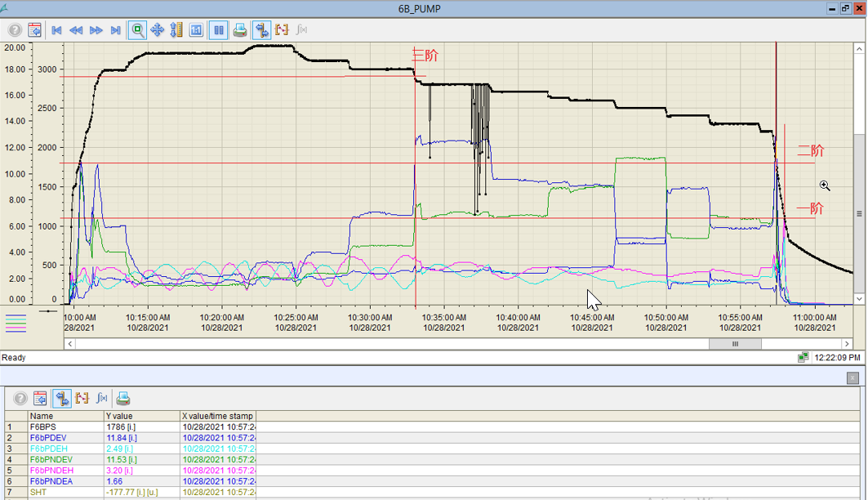
Task: Click the left arrow of time scrollbar
Action: tap(69, 344)
